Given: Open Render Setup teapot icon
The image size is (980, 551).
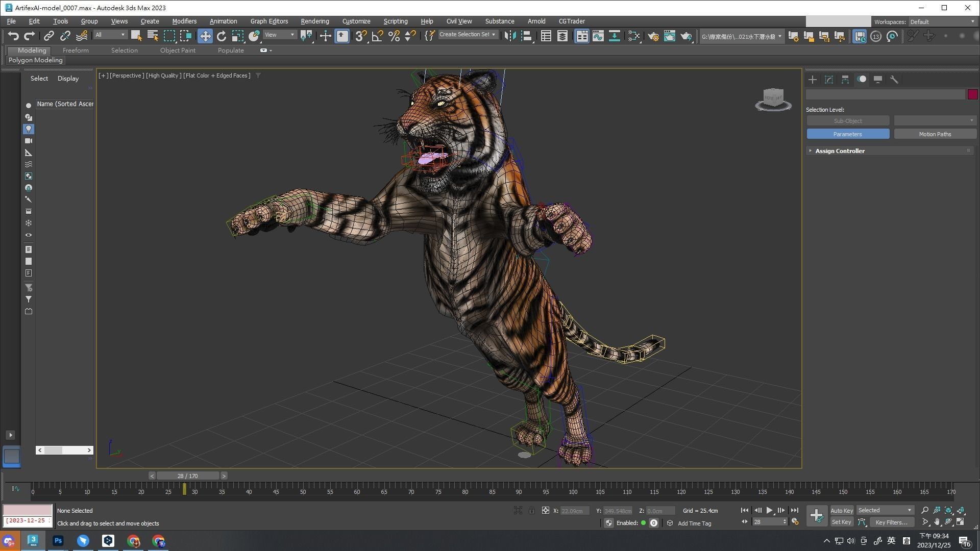Looking at the screenshot, I should coord(653,36).
